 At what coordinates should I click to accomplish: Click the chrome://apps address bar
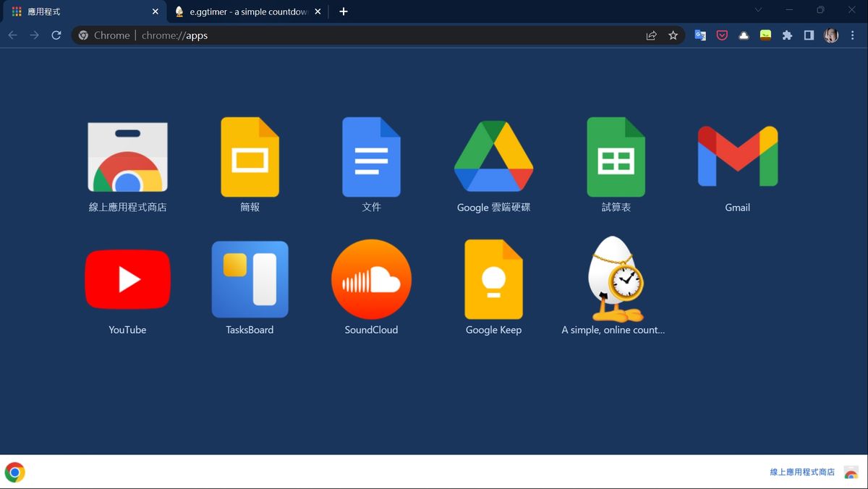pyautogui.click(x=362, y=35)
